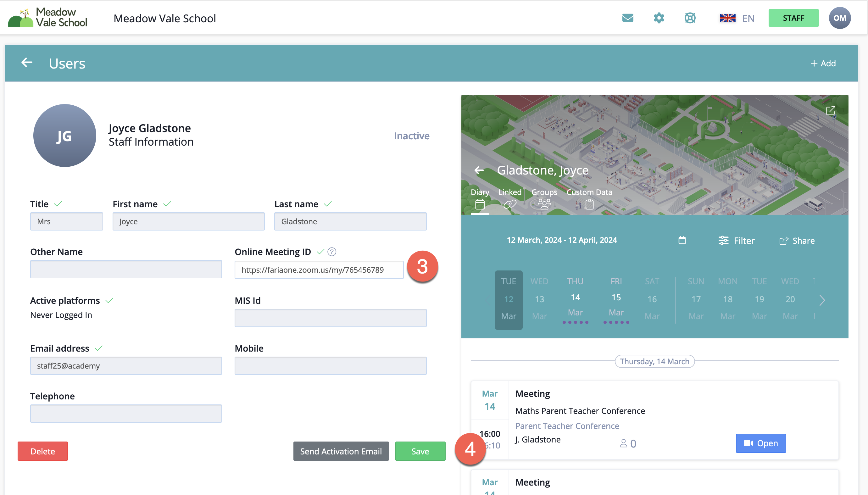Open the Filter options in diary

[737, 241]
